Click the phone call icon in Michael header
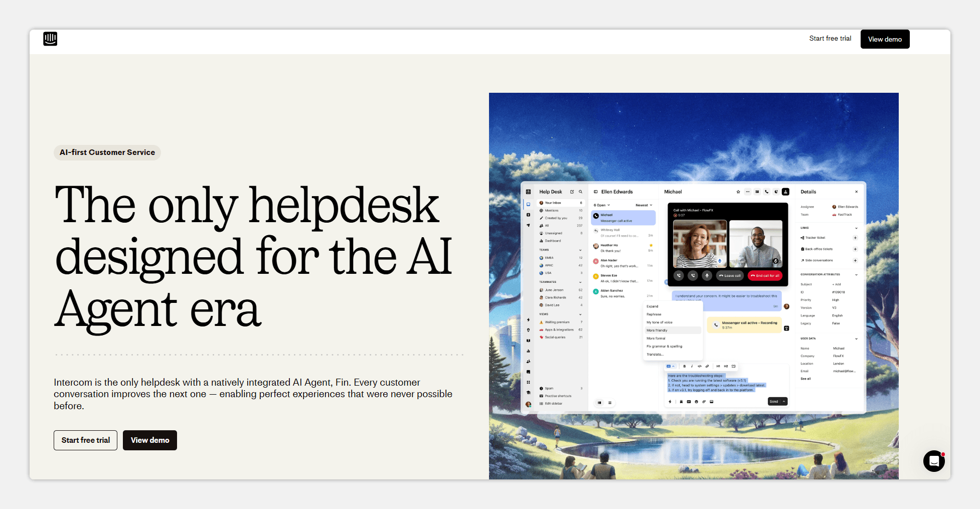The height and width of the screenshot is (509, 980). coord(767,192)
